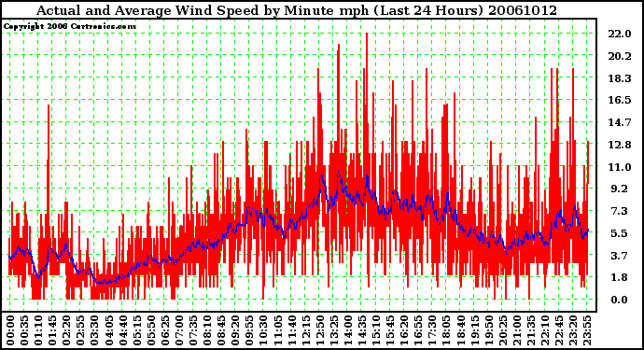Click the chart title text
Image resolution: width=644 pixels, height=350 pixels.
pos(297,10)
